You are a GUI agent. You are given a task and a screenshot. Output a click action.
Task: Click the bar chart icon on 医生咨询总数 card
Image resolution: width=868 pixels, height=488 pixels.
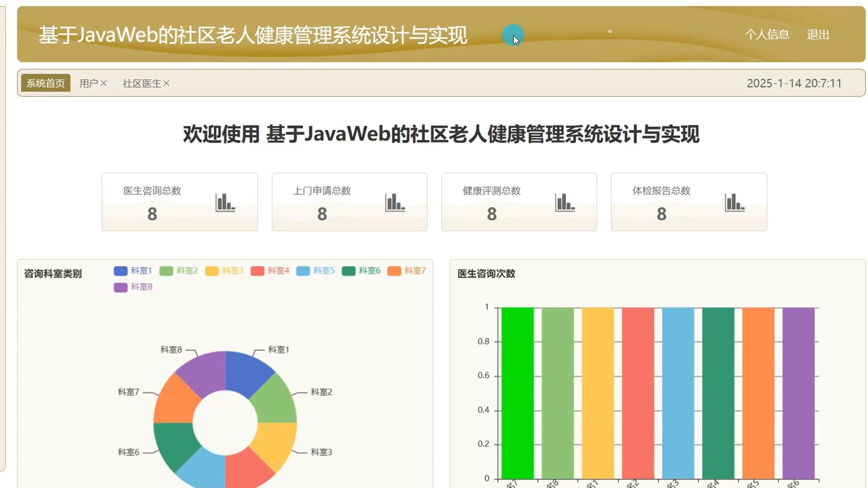[225, 202]
